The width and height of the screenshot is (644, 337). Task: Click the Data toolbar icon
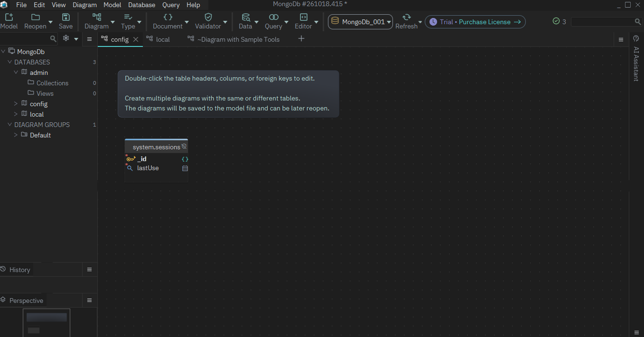[x=246, y=18]
